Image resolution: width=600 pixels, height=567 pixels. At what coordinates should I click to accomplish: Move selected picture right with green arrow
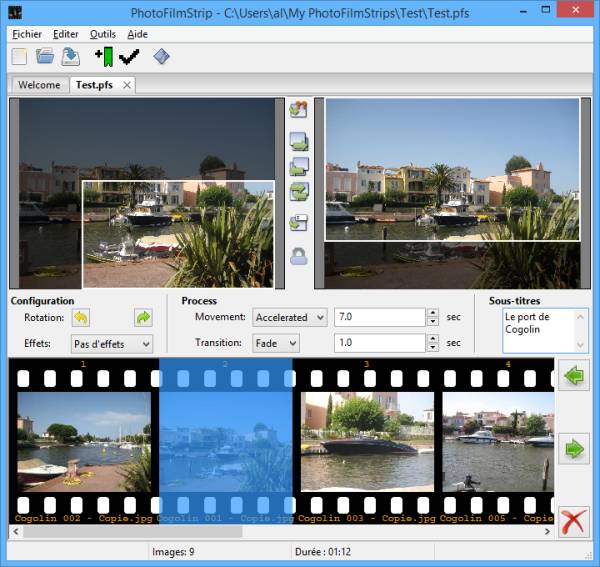pyautogui.click(x=574, y=449)
